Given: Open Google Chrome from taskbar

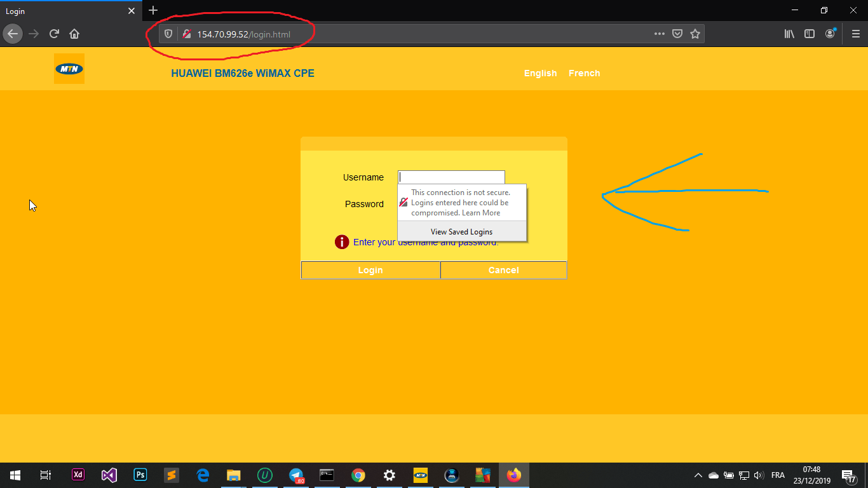Looking at the screenshot, I should (358, 475).
